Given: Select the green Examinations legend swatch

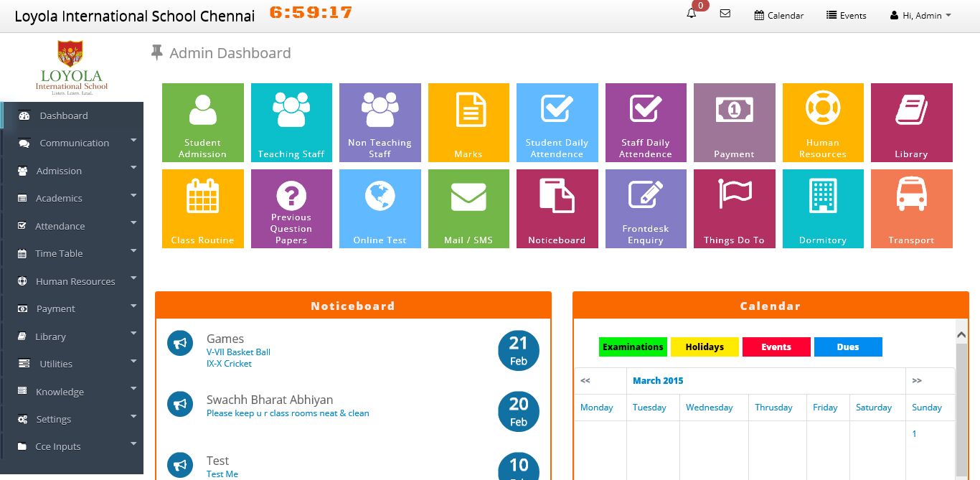Looking at the screenshot, I should [x=632, y=347].
